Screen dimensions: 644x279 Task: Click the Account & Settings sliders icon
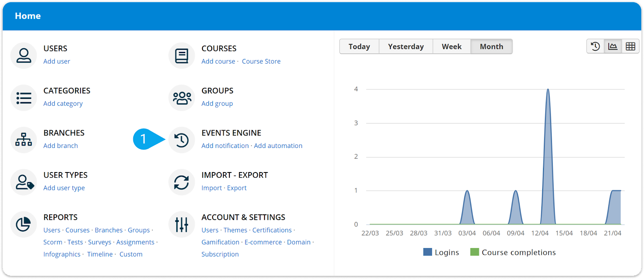point(182,224)
